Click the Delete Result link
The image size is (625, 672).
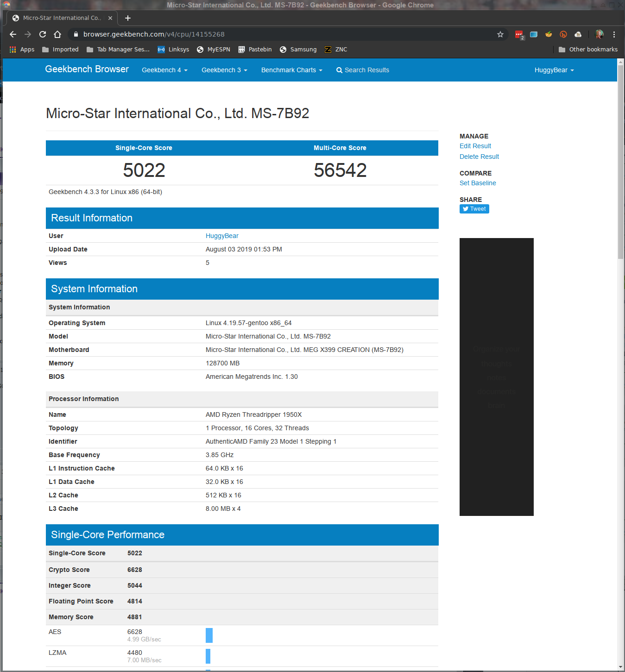pyautogui.click(x=479, y=157)
